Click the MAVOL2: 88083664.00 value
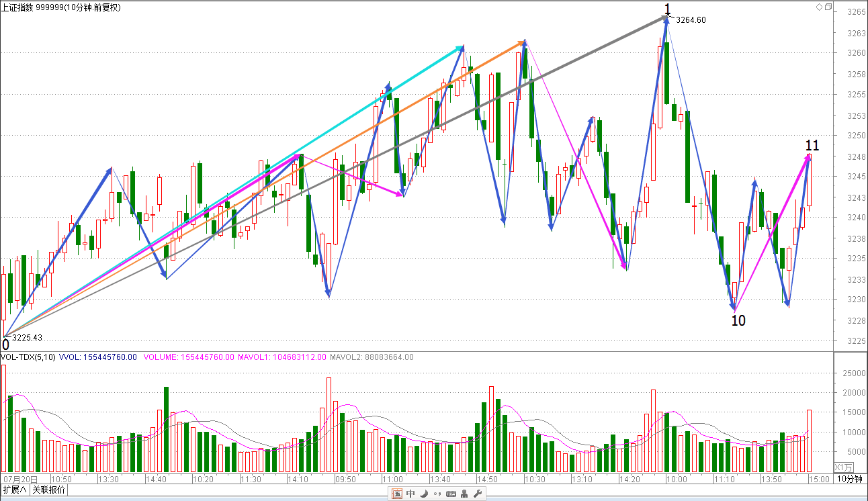 click(x=372, y=357)
